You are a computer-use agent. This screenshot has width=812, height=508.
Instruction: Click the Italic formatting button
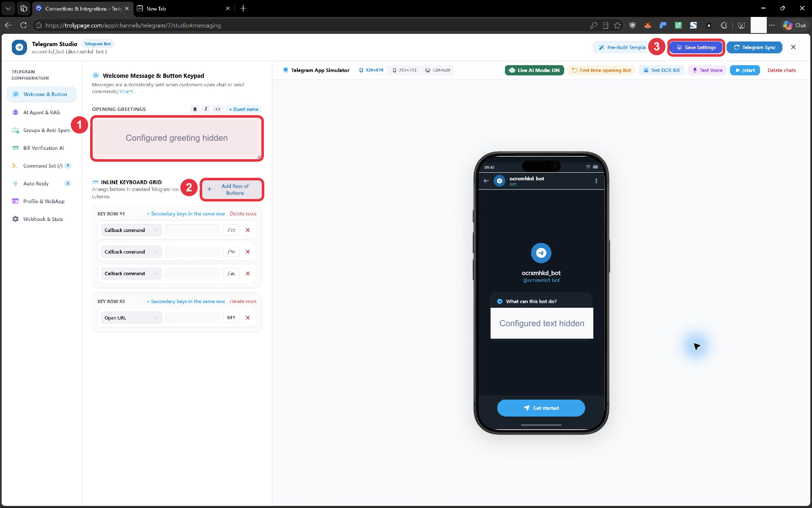pyautogui.click(x=206, y=109)
